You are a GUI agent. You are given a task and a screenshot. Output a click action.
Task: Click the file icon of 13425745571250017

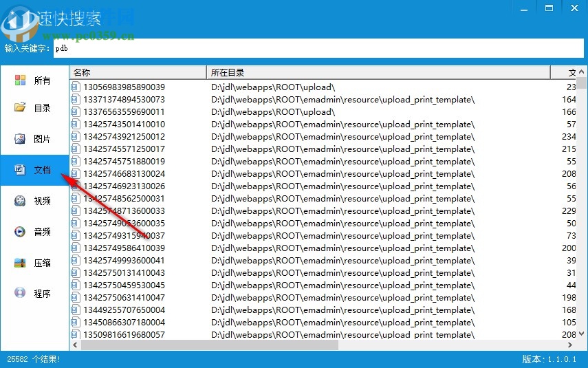[75, 149]
